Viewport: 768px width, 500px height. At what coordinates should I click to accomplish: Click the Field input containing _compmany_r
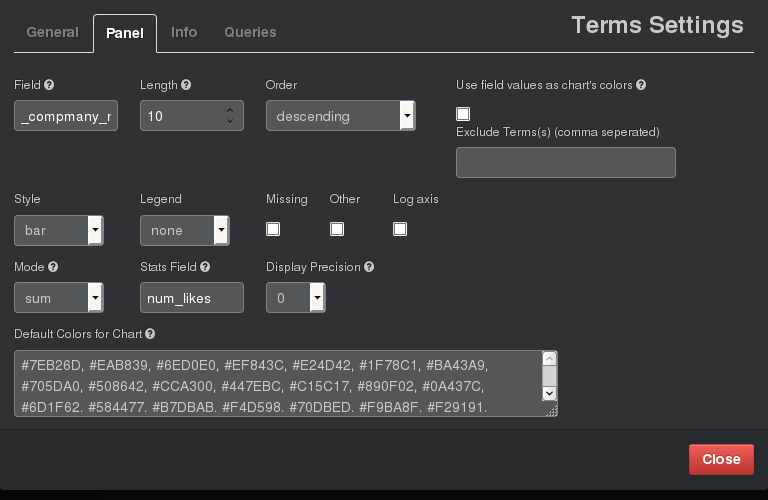[x=66, y=116]
